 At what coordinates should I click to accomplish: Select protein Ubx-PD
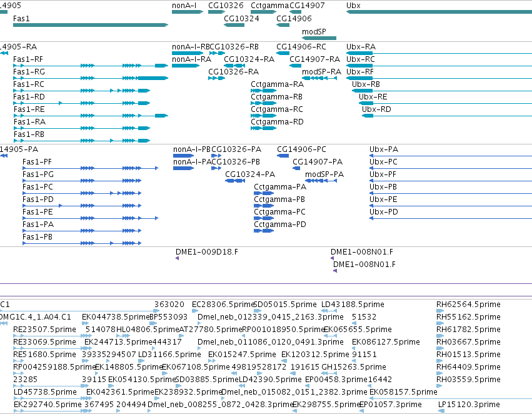(x=451, y=218)
